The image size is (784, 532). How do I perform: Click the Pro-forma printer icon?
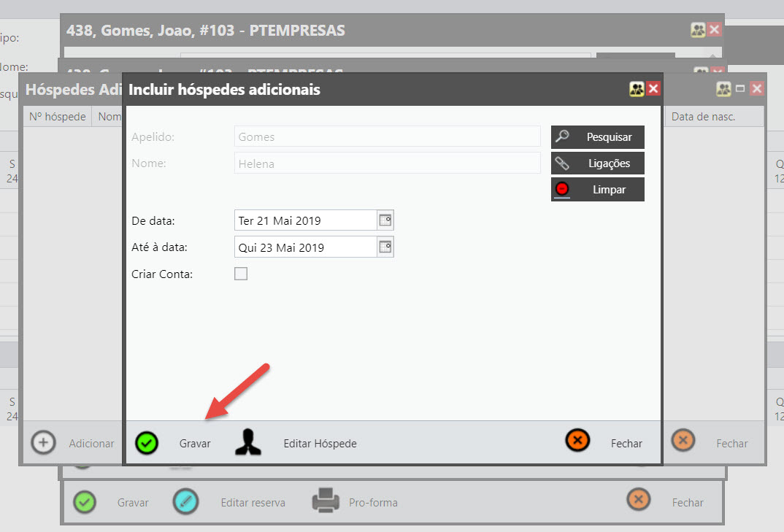326,501
